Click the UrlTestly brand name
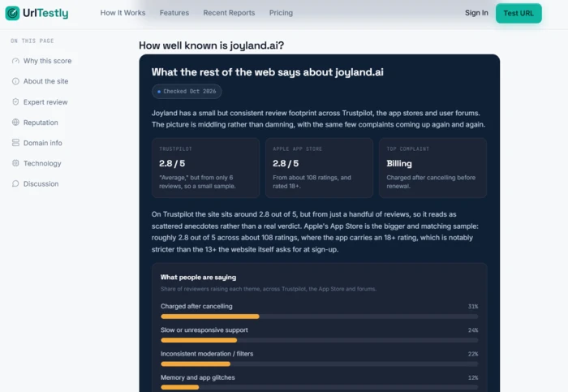The image size is (568, 392). tap(45, 13)
